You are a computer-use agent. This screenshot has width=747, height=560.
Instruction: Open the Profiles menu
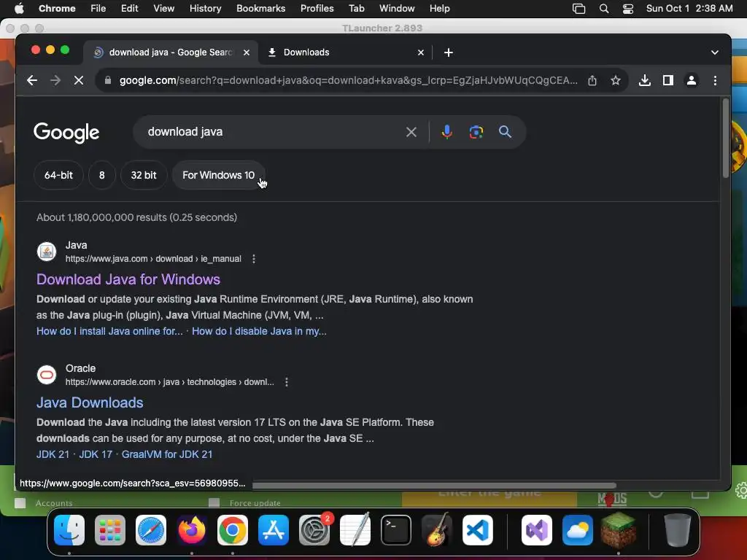pos(317,9)
